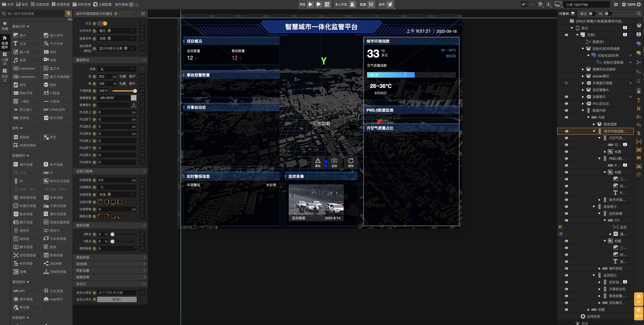This screenshot has width=644, height=325.
Task: Click the multi-user development icon
Action: 352,4
